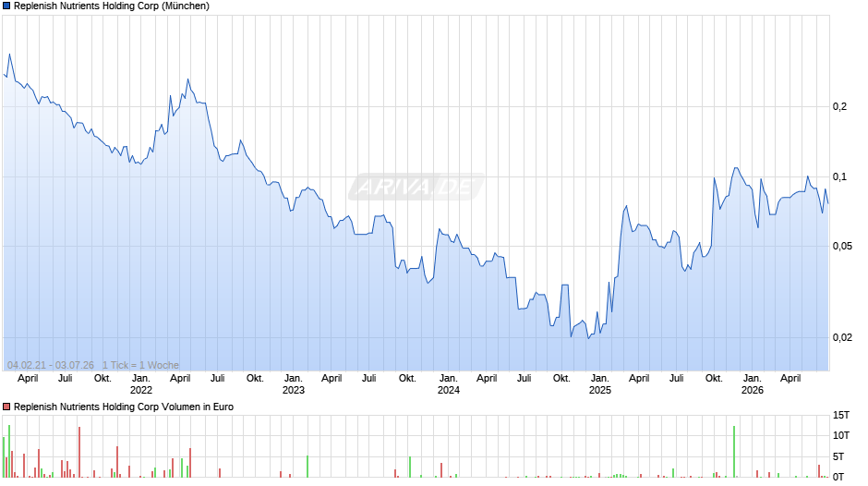
Task: Click the 0,05 price axis label
Action: click(x=842, y=246)
